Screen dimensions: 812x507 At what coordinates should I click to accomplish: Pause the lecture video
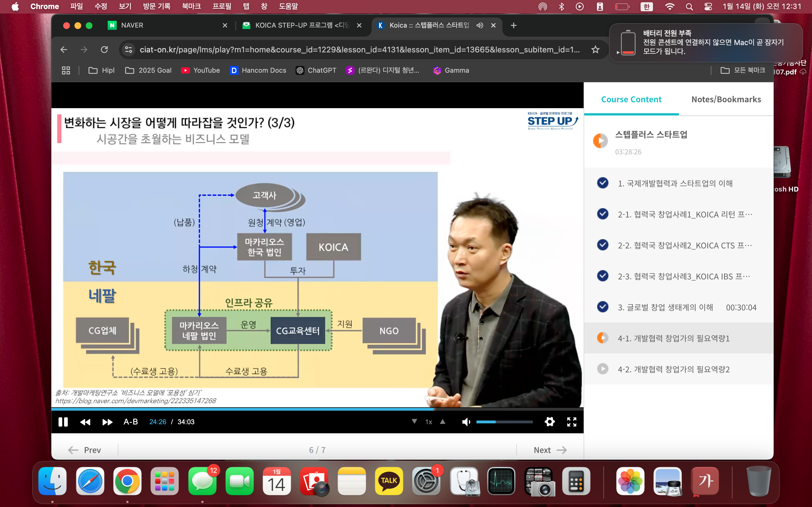[63, 421]
